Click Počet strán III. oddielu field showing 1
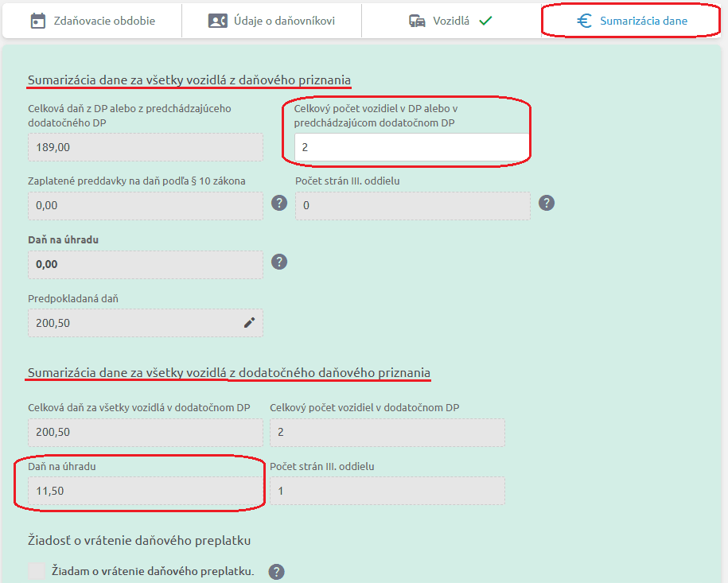Image resolution: width=728 pixels, height=583 pixels. click(387, 491)
